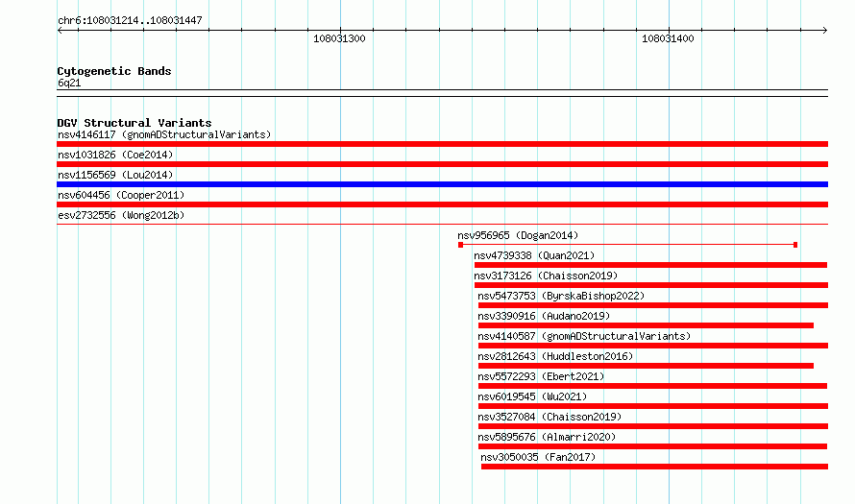Click nsv2812643 (Huddleston2016) label
This screenshot has height=504, width=855.
click(555, 356)
